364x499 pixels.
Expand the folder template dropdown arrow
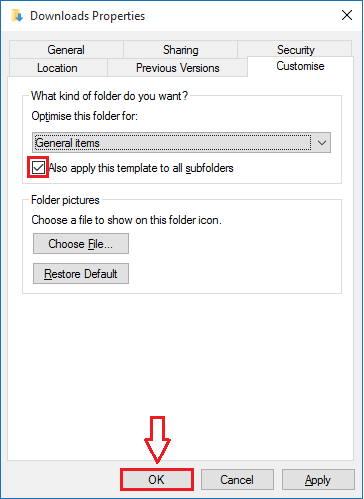[x=321, y=143]
